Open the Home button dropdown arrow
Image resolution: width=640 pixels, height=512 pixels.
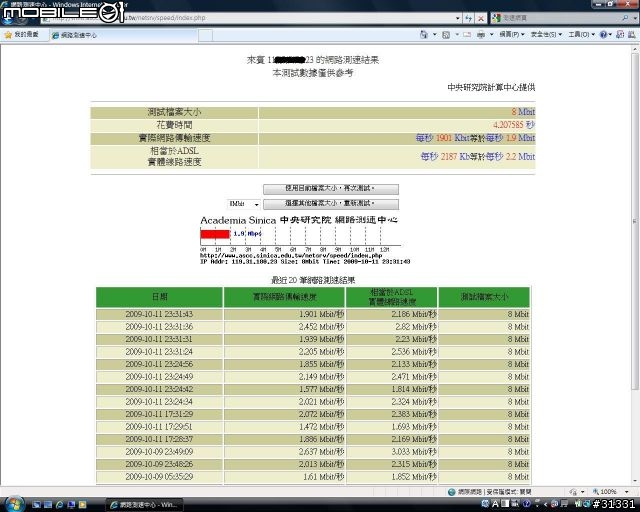[434, 35]
